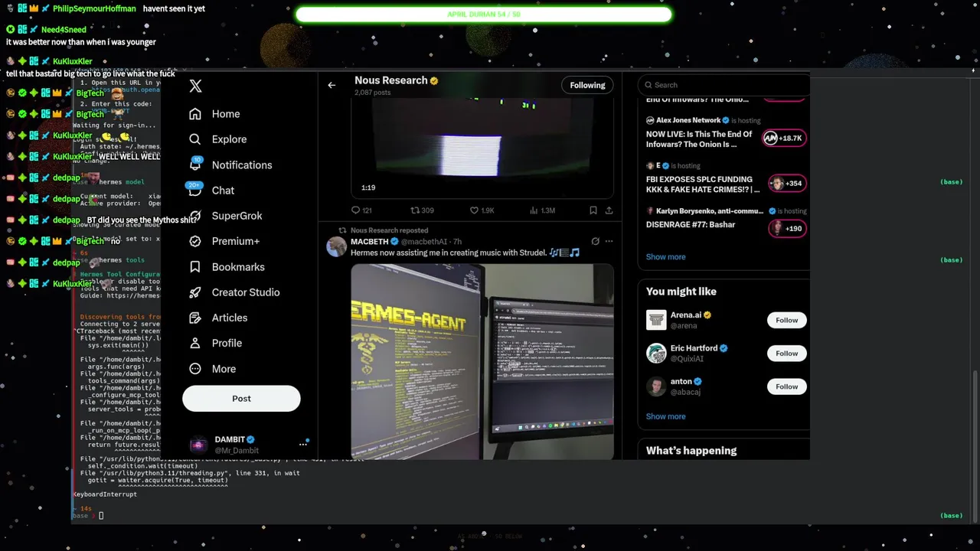The width and height of the screenshot is (980, 551).
Task: Click the Following button for Nous Research
Action: (x=587, y=85)
